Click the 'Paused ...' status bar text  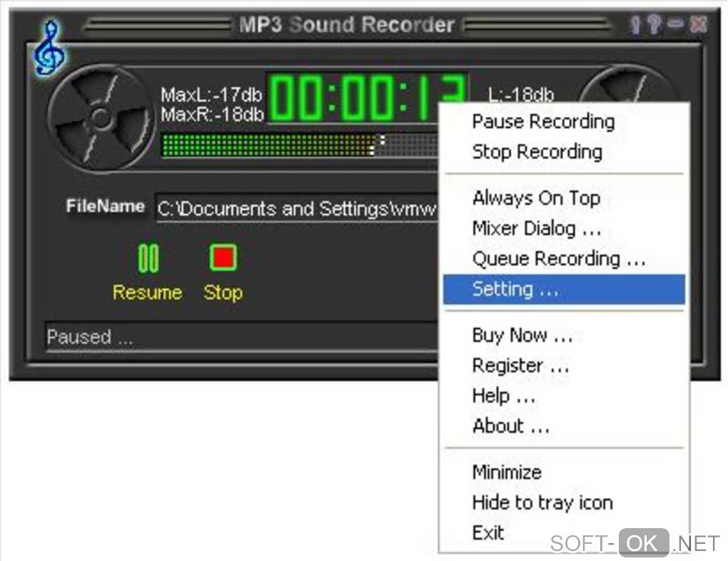[90, 337]
